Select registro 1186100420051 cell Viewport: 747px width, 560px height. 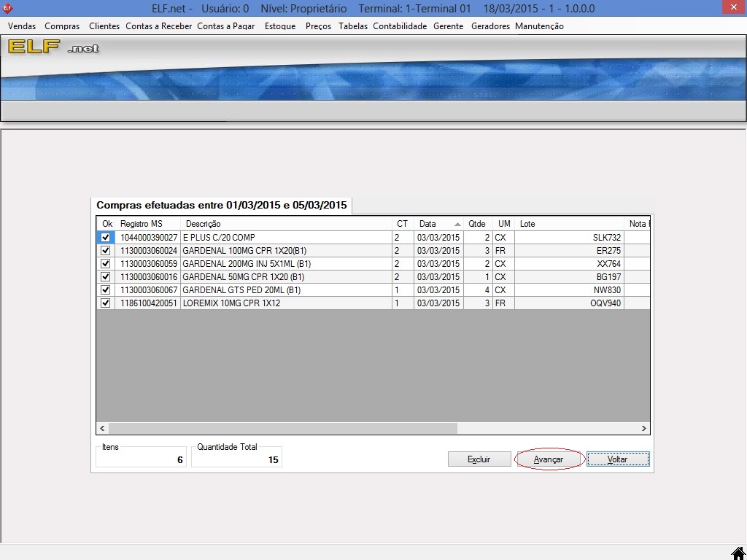[148, 303]
